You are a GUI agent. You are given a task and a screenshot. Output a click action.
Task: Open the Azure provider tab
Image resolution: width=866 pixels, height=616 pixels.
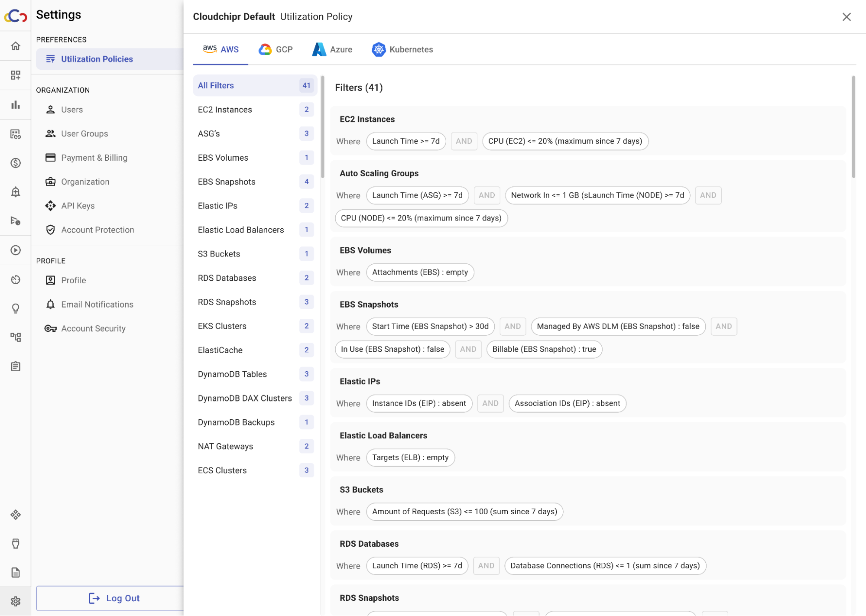(x=332, y=49)
